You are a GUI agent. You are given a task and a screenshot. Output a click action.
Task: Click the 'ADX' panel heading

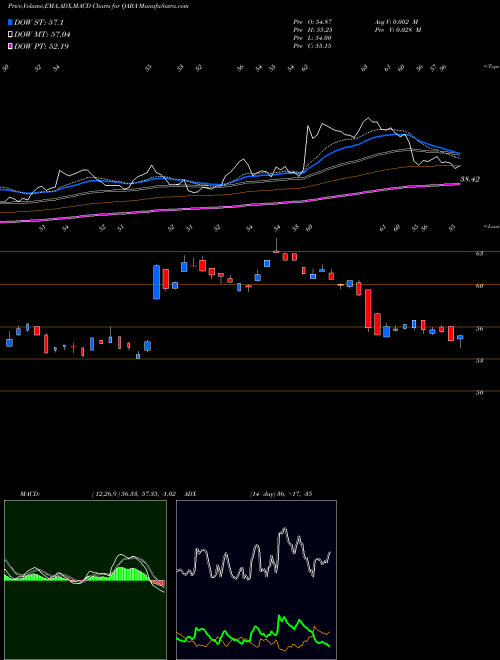click(190, 494)
